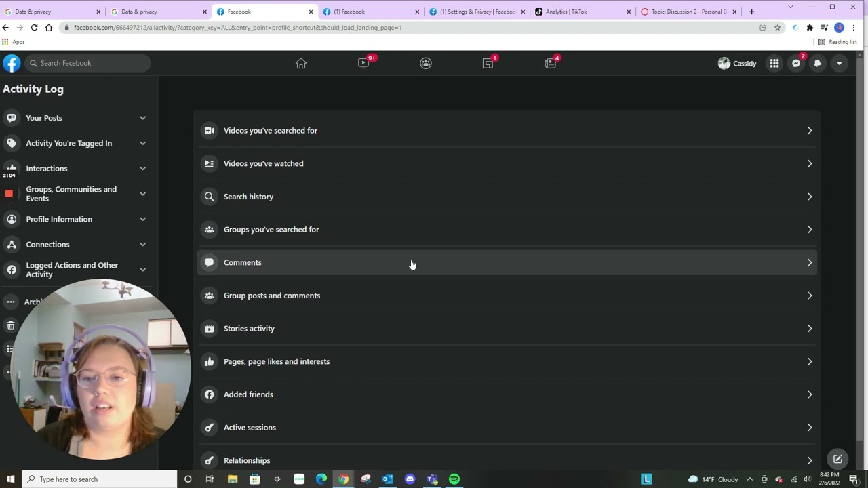Click new message compose icon
Screen dimensions: 868x488
[838, 459]
